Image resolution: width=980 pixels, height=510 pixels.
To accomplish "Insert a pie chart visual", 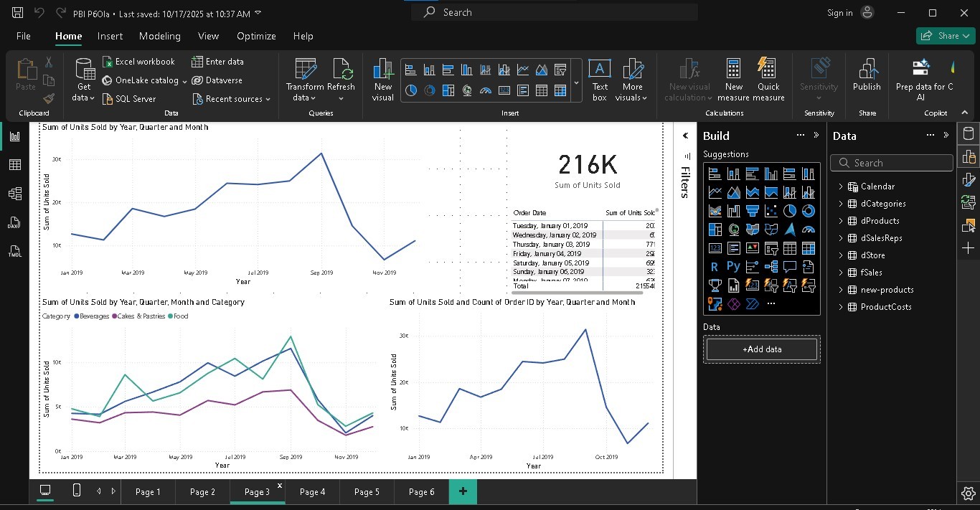I will [411, 90].
